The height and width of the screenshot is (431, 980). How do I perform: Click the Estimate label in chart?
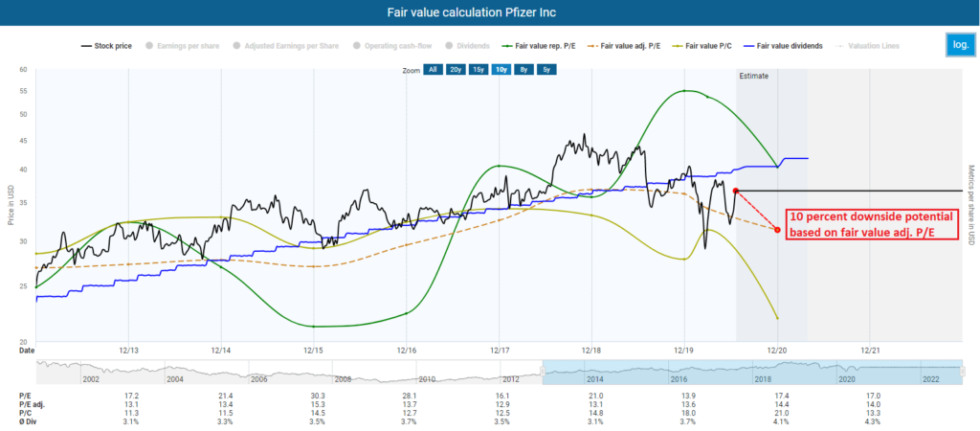[x=754, y=76]
